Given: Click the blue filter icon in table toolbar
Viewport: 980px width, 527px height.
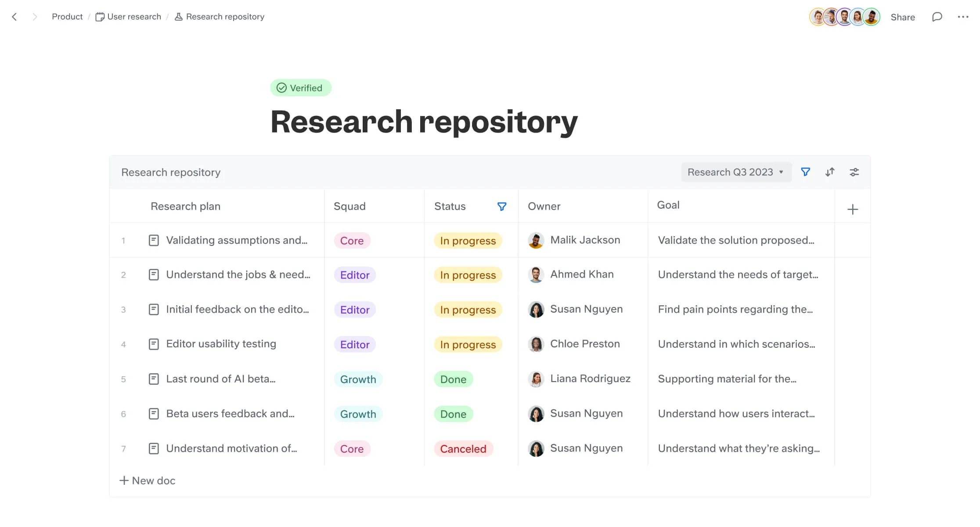Looking at the screenshot, I should [x=805, y=172].
